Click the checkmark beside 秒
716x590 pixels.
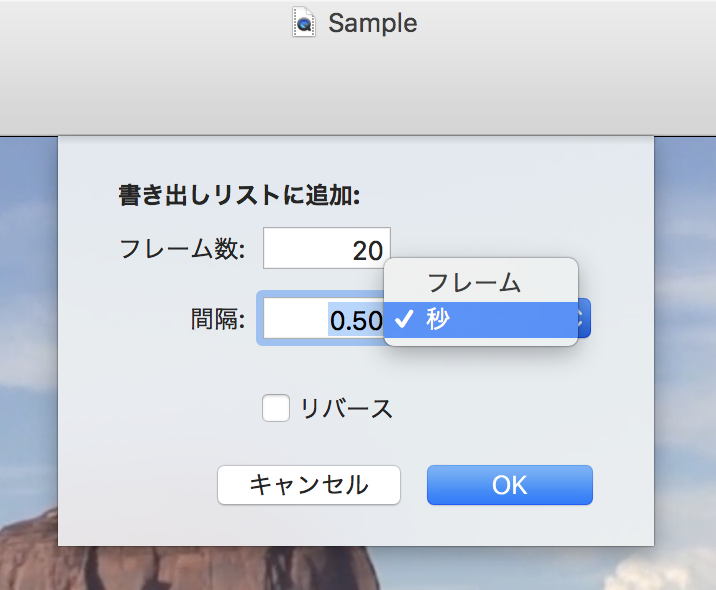click(404, 319)
